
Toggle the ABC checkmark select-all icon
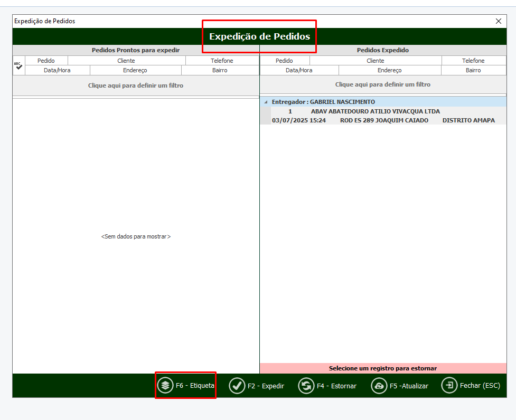coord(18,65)
